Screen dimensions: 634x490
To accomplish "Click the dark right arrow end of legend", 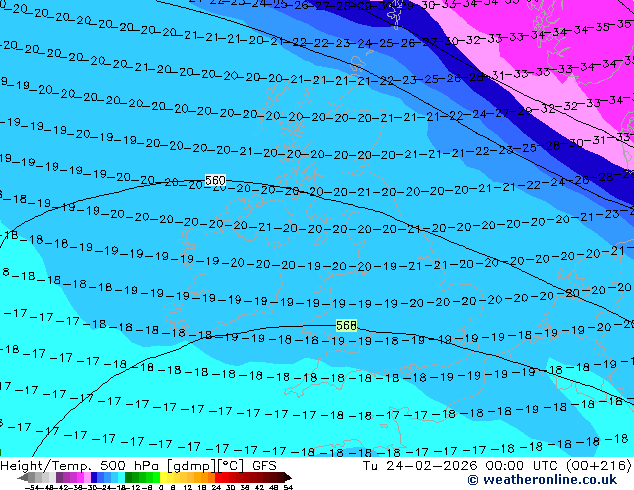I will [x=288, y=478].
